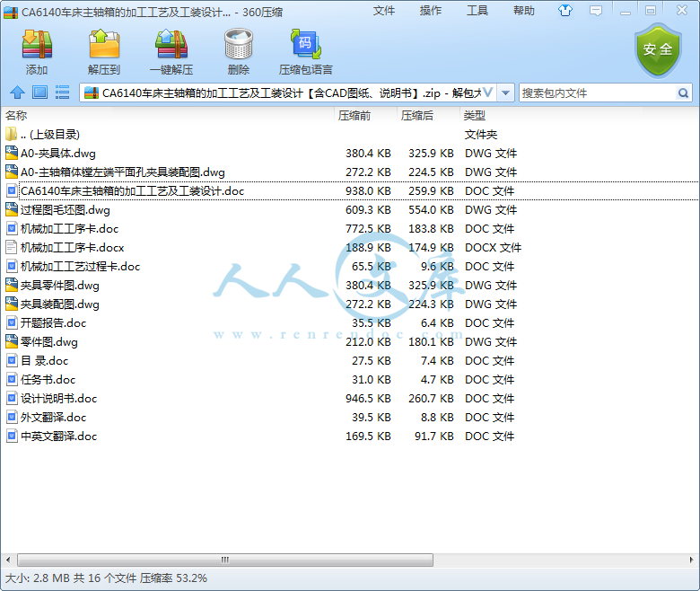Click the 解压到 (Extract to) icon
700x591 pixels.
104,44
